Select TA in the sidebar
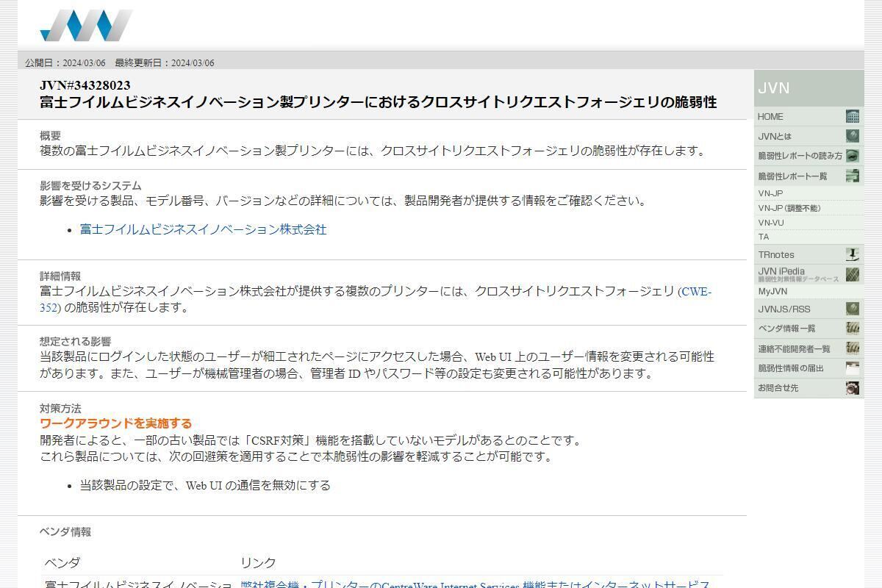Screen dimensions: 882x588 [808, 237]
